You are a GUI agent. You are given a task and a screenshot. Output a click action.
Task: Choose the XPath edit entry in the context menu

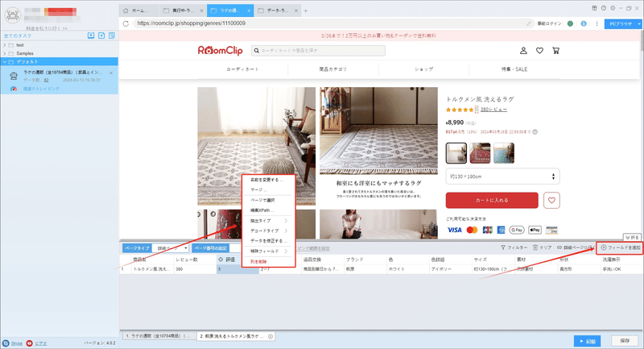(269, 210)
